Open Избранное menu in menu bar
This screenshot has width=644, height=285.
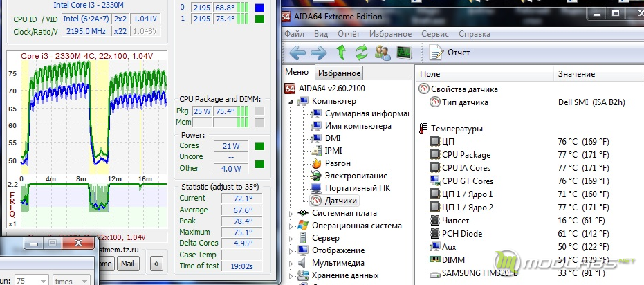click(x=390, y=34)
